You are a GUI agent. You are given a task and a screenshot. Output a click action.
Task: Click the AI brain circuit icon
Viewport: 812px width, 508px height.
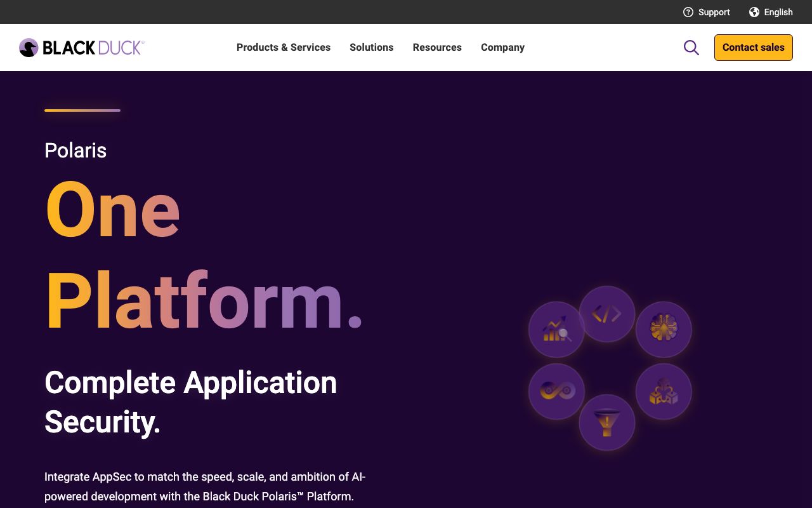pos(664,330)
